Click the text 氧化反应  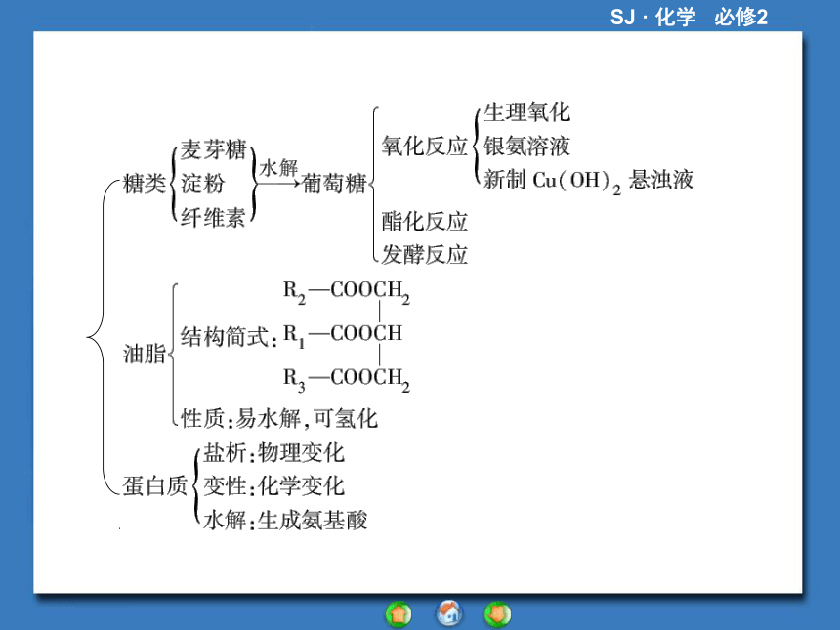(424, 147)
